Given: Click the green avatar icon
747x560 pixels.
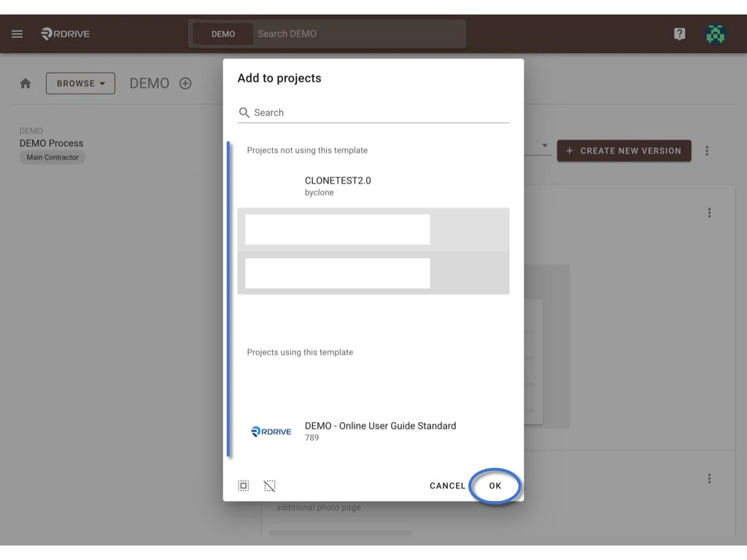Looking at the screenshot, I should [715, 34].
